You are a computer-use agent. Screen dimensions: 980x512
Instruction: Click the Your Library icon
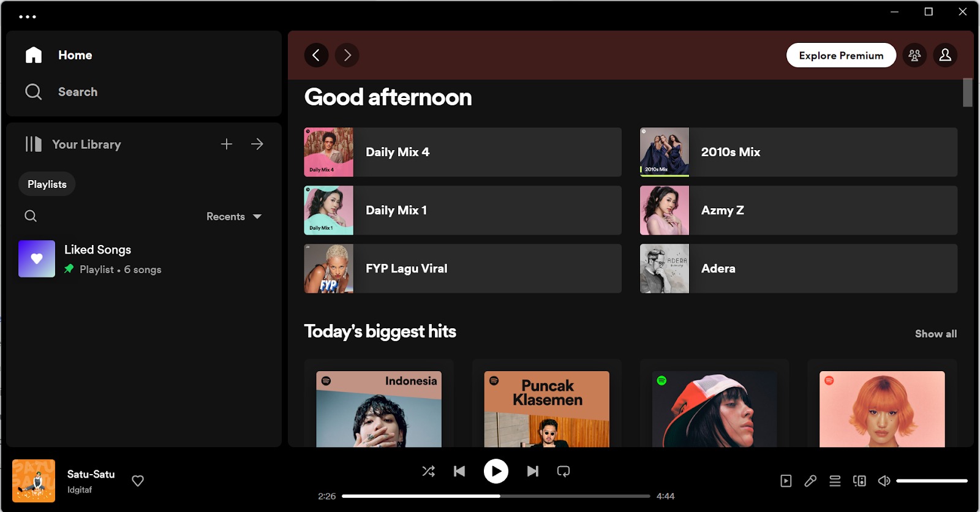click(x=34, y=144)
